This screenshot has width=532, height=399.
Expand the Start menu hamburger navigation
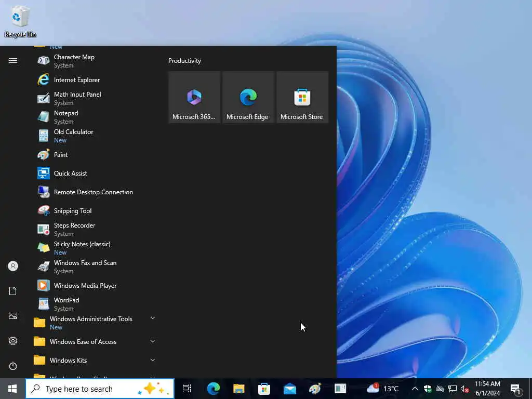[13, 60]
